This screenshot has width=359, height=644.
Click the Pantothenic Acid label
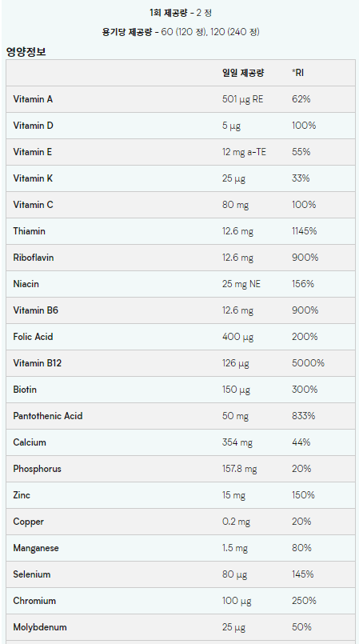[x=48, y=416]
